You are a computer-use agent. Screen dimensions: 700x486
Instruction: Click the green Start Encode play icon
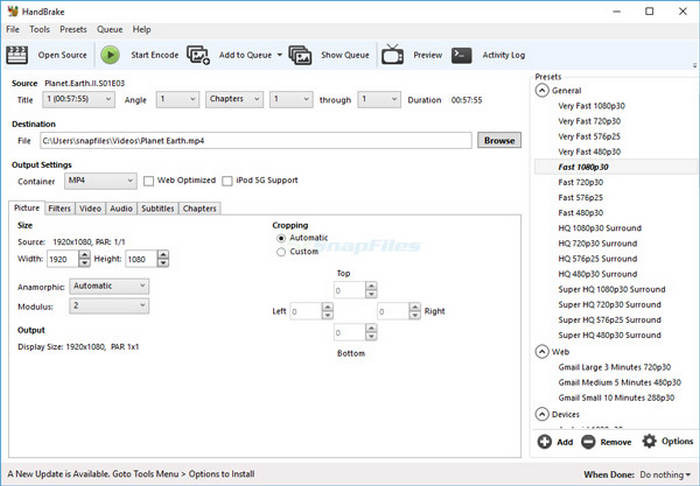point(110,55)
